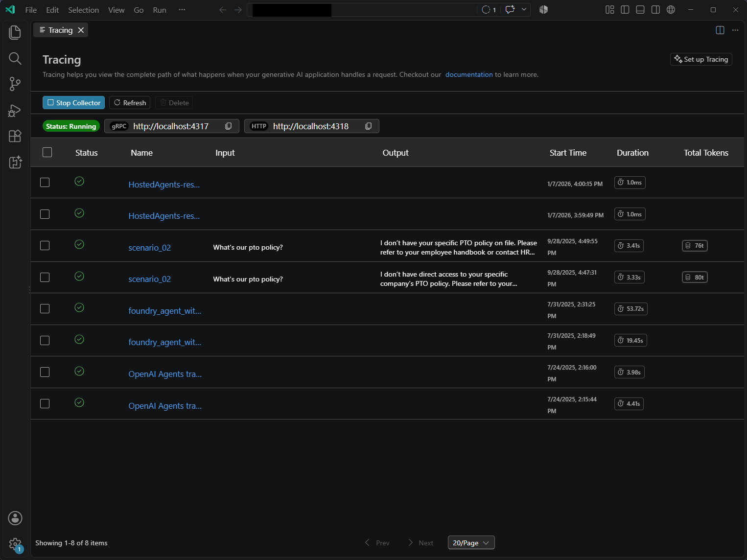This screenshot has width=747, height=560.
Task: Click the Refresh button
Action: tap(130, 103)
